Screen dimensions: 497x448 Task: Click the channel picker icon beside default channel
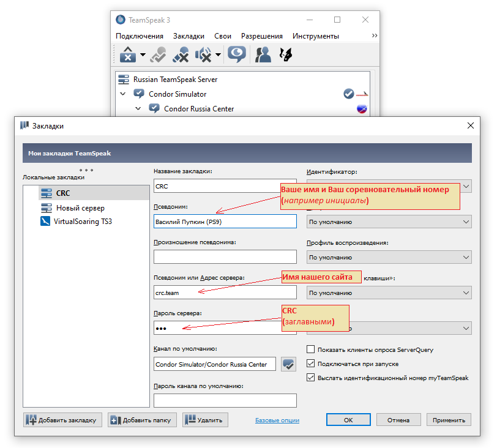click(x=288, y=364)
